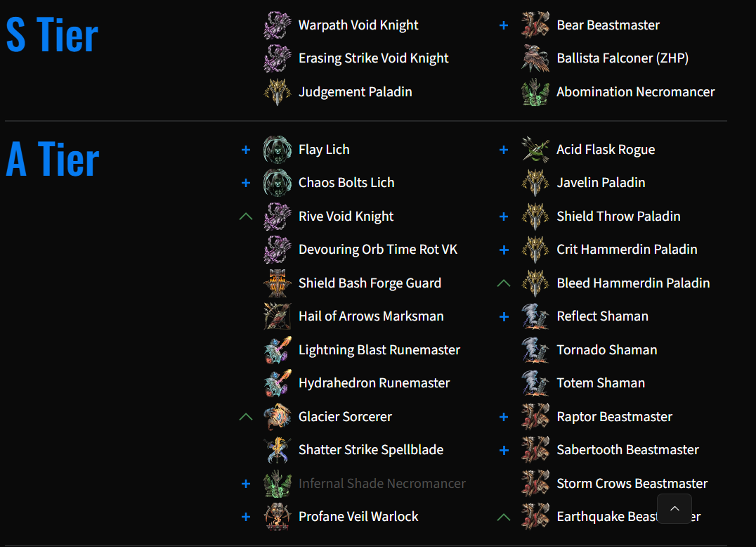
Task: Click green up-arrow beside Bleed Hammerdin Paladin
Action: pyautogui.click(x=504, y=283)
